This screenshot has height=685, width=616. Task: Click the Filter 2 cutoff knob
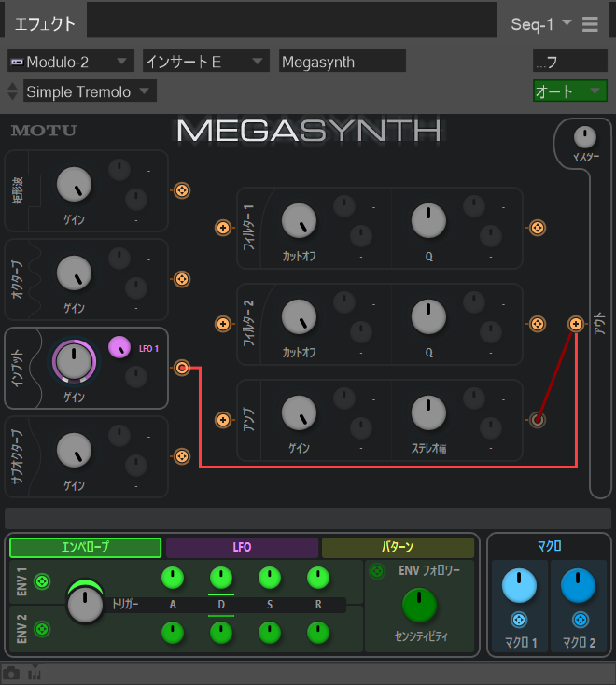[x=299, y=316]
